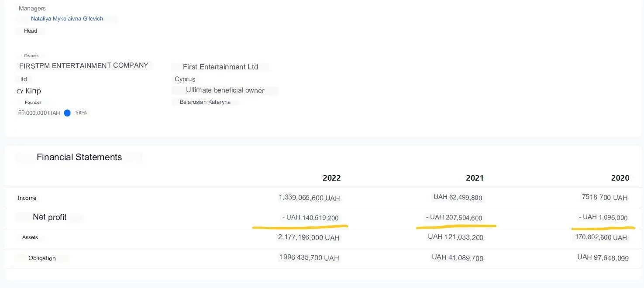Click 2021 obligation UAH 41,089,700
Screen dimensions: 644x288
coord(458,258)
